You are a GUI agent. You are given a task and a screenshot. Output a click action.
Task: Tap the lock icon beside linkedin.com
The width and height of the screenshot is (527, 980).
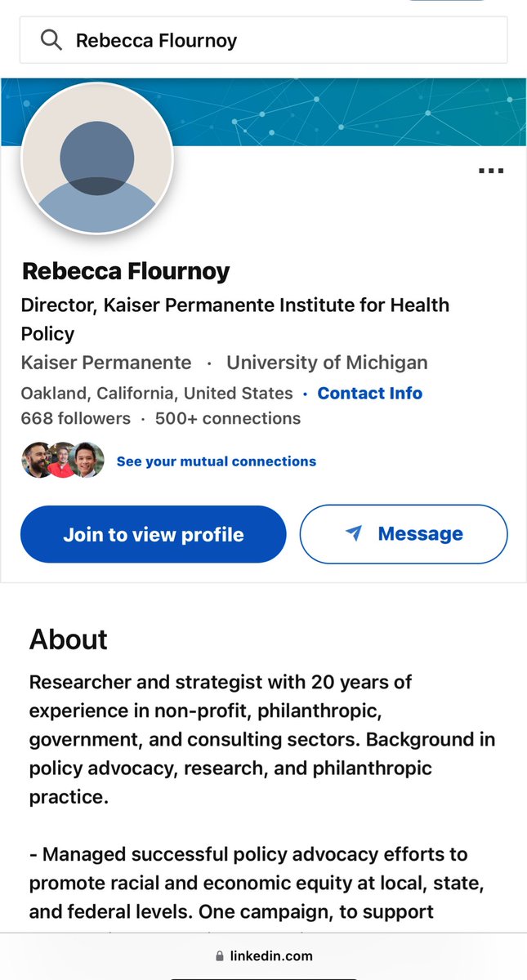219,955
